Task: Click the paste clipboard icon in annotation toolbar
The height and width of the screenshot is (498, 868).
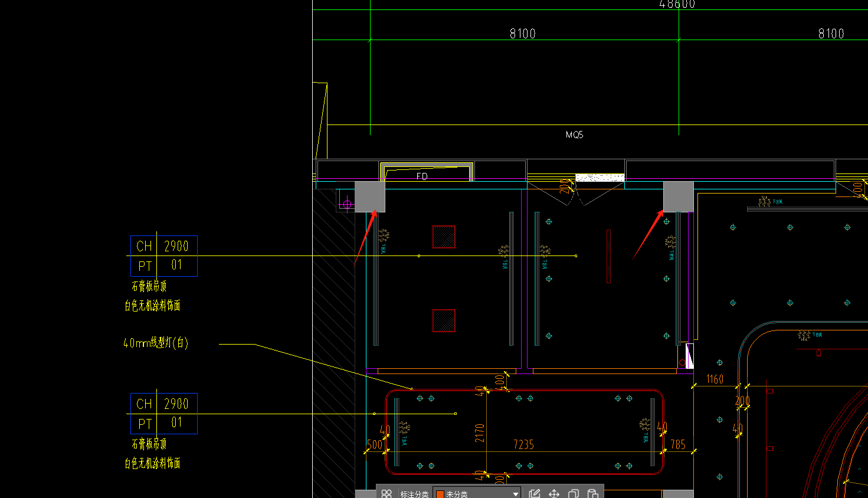Action: coord(592,493)
